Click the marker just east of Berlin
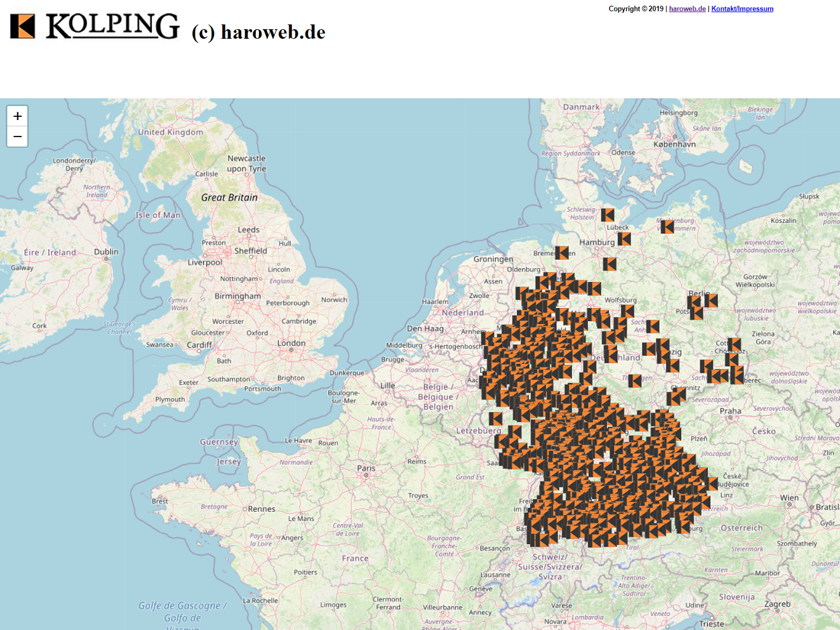Image resolution: width=840 pixels, height=630 pixels. tap(711, 300)
